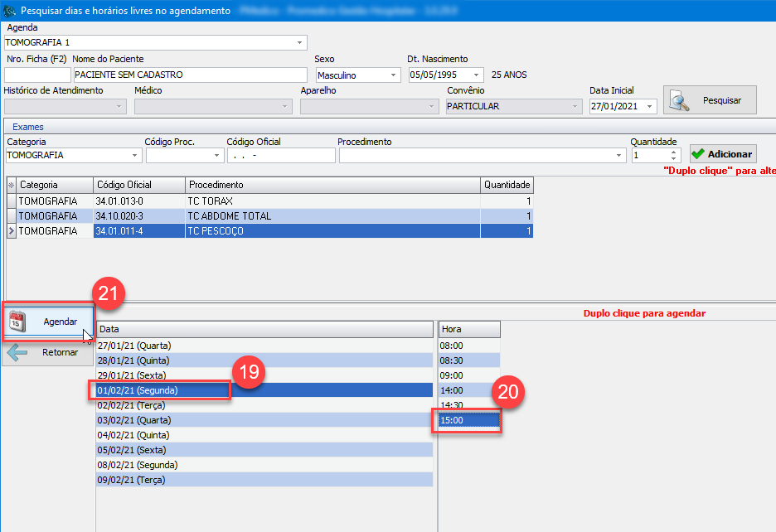Click the Código Oficial column header
The image size is (776, 532).
tap(138, 185)
